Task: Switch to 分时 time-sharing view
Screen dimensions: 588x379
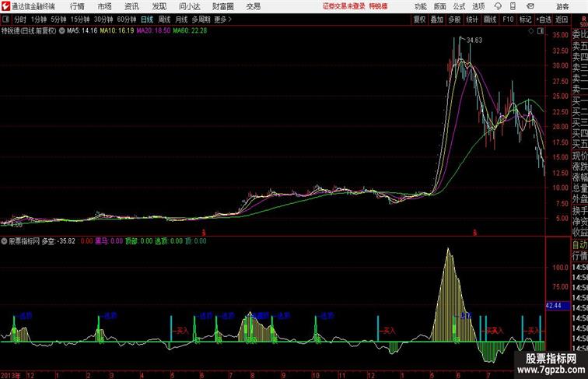Action: tap(20, 19)
